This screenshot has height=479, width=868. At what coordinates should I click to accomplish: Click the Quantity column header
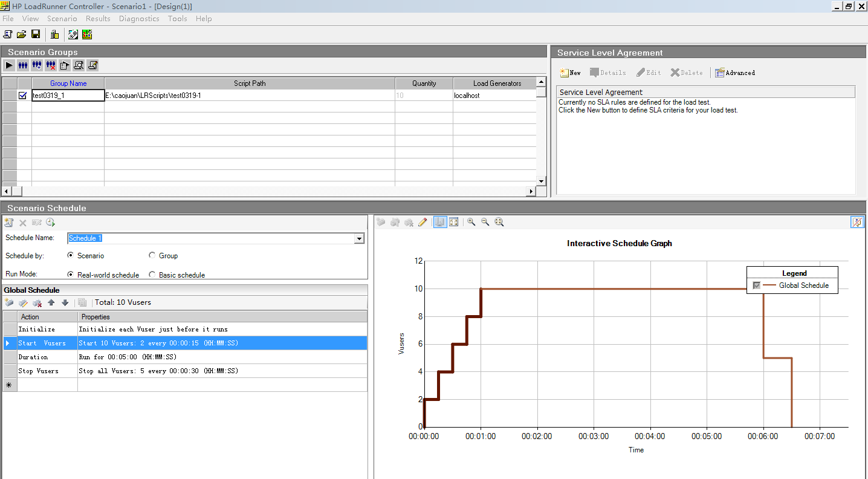(x=424, y=83)
